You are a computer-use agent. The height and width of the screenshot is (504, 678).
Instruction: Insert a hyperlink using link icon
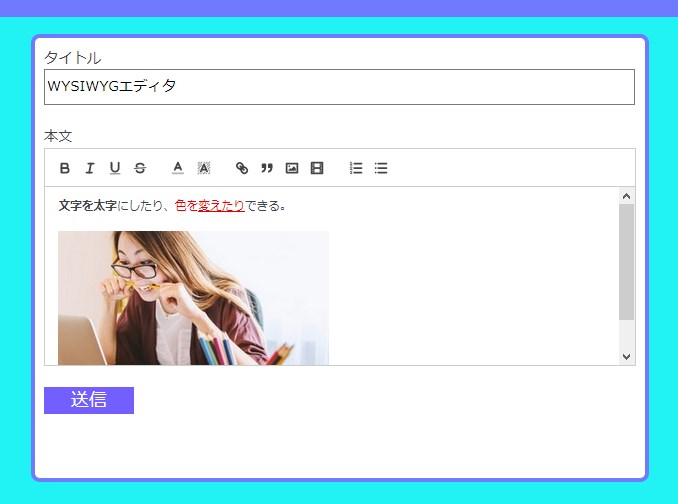coord(242,168)
